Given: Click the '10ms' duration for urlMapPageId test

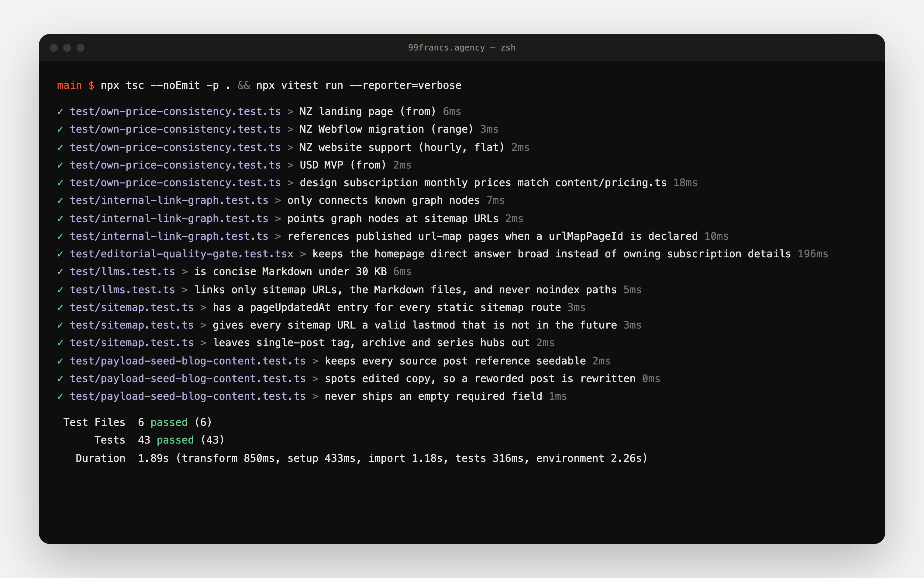Looking at the screenshot, I should (716, 236).
